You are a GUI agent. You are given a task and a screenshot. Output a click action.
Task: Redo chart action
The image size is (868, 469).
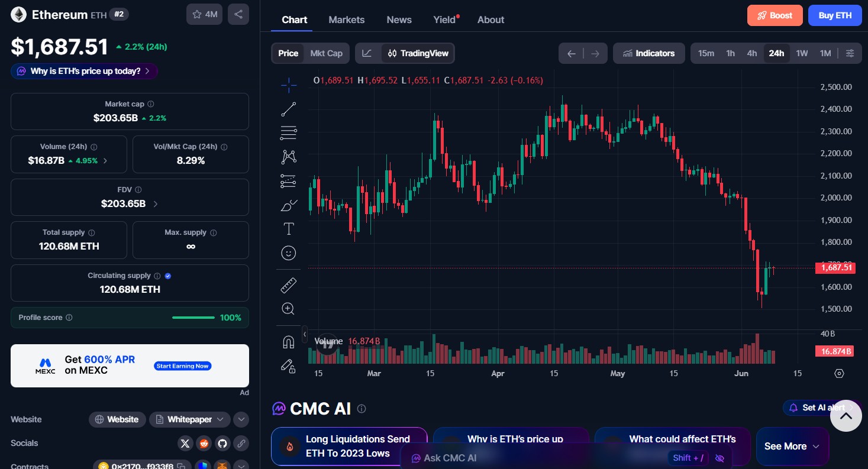coord(595,53)
